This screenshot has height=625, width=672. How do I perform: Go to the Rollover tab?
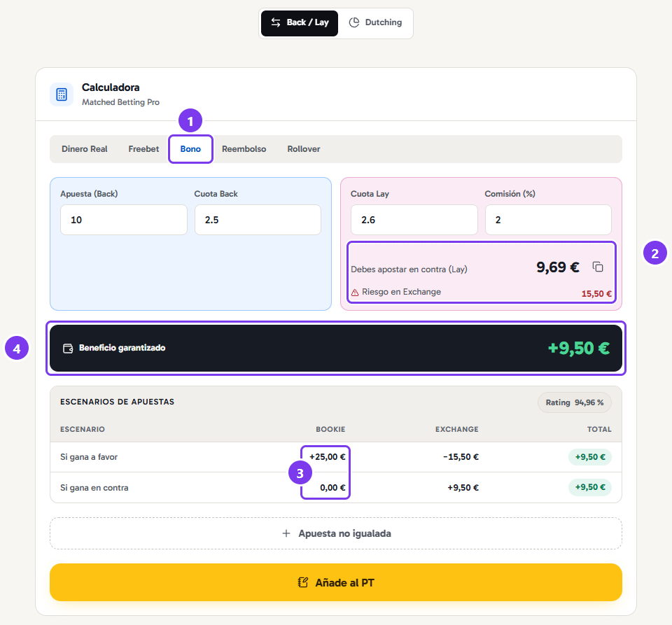pyautogui.click(x=304, y=149)
